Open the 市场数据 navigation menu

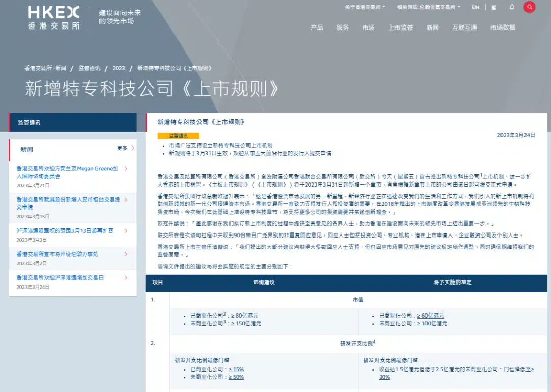[503, 28]
